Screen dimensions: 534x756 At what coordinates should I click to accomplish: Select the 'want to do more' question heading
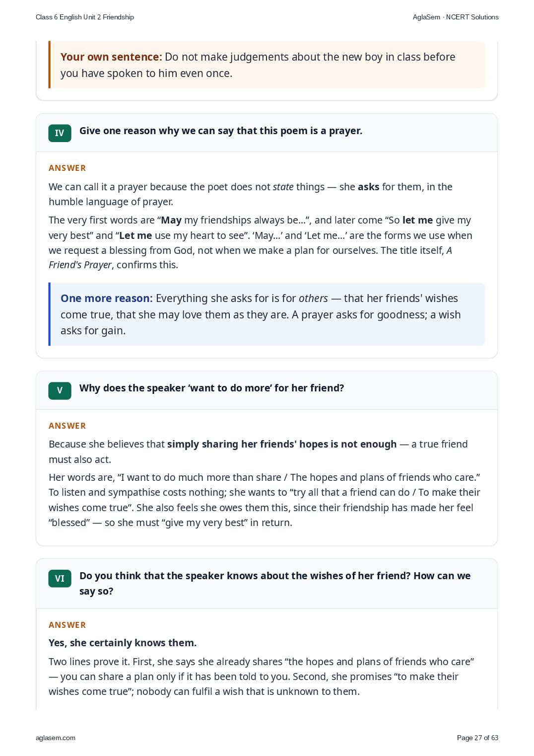pos(212,388)
